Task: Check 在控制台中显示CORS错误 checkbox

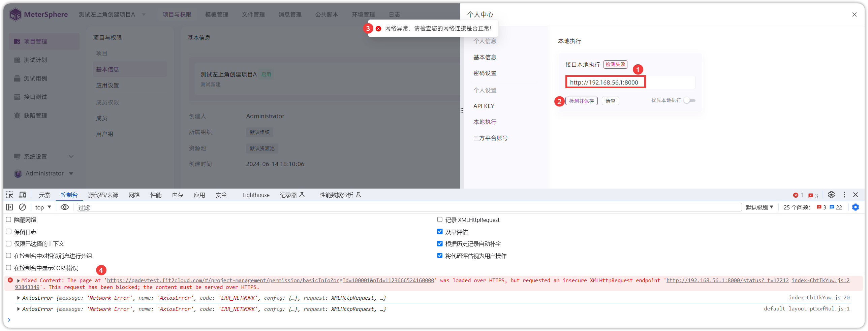Action: (9, 268)
